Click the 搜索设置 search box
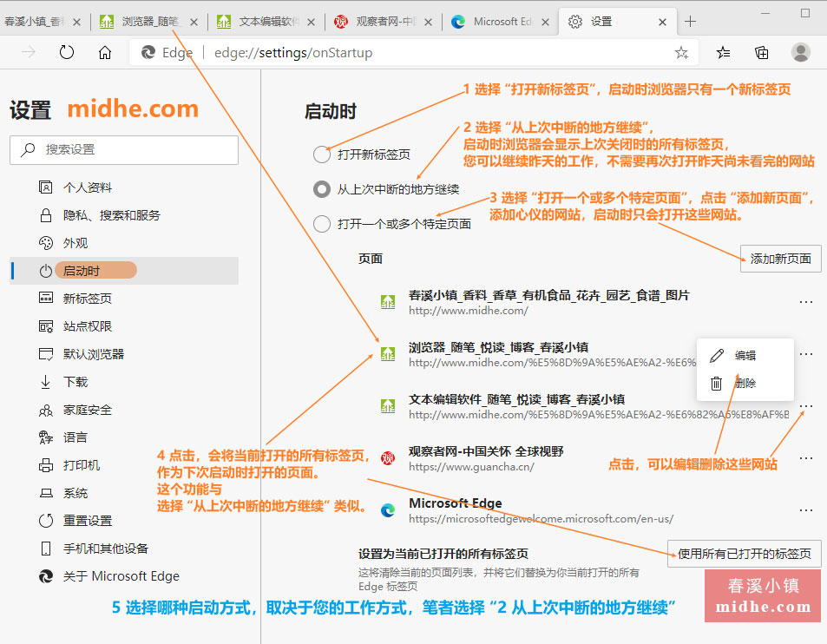The image size is (827, 644). [124, 150]
